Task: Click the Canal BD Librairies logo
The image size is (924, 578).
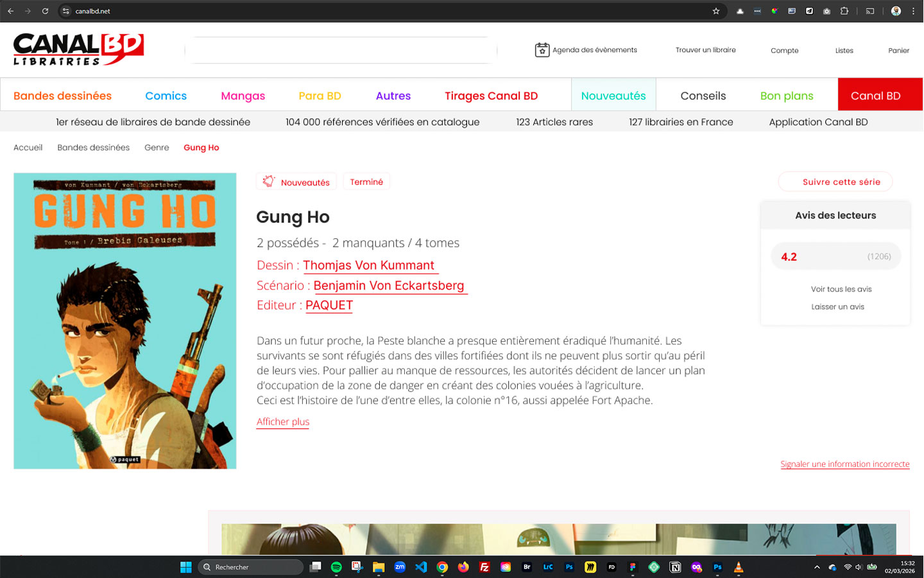Action: pyautogui.click(x=78, y=49)
